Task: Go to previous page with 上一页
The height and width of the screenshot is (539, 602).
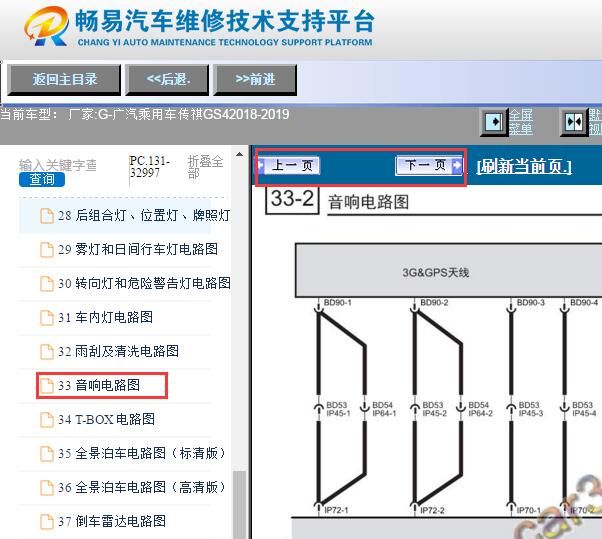Action: coord(289,165)
